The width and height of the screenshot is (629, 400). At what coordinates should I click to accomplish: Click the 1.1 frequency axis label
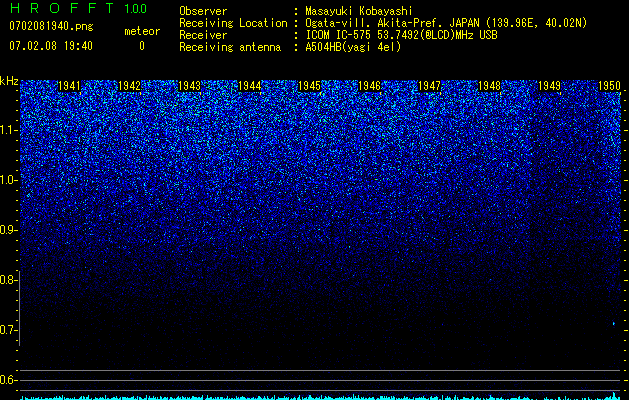tap(8, 130)
